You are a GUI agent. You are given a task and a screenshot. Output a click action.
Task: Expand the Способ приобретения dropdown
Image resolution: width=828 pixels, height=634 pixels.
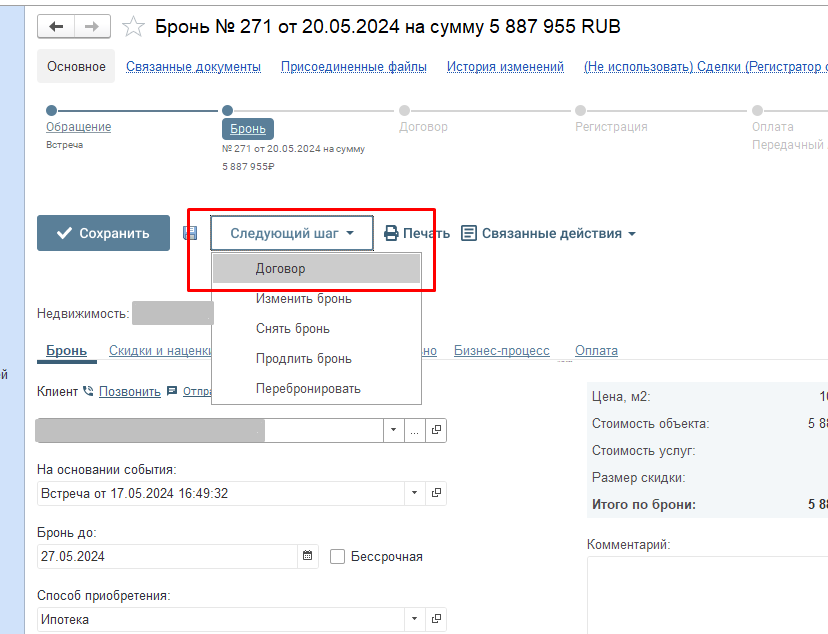coord(415,619)
